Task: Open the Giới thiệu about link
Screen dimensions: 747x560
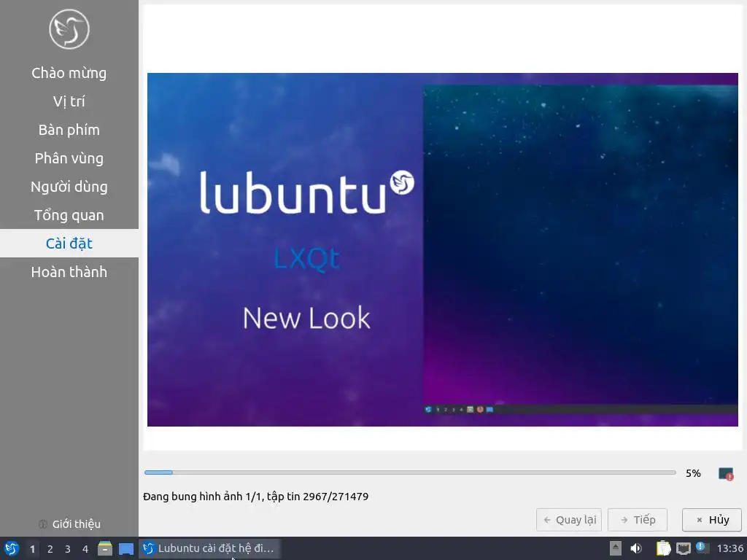Action: (76, 524)
